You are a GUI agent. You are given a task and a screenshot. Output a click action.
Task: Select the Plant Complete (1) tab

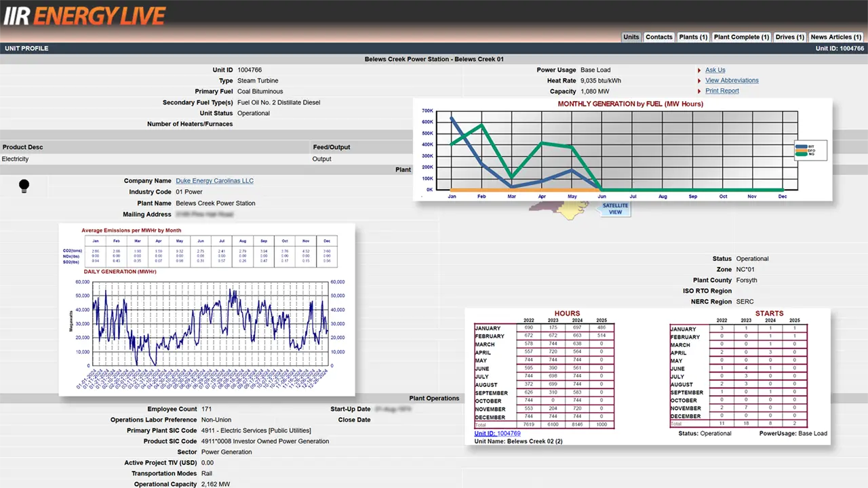[x=741, y=37]
